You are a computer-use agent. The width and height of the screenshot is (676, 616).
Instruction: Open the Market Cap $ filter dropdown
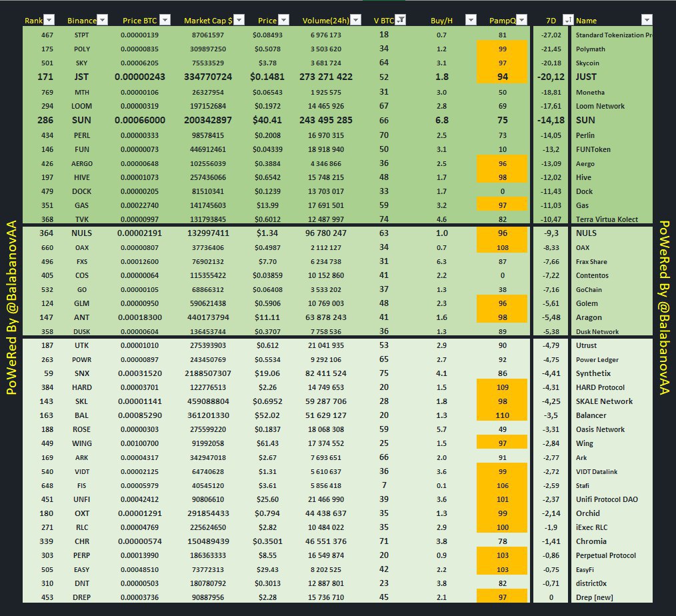coord(239,20)
